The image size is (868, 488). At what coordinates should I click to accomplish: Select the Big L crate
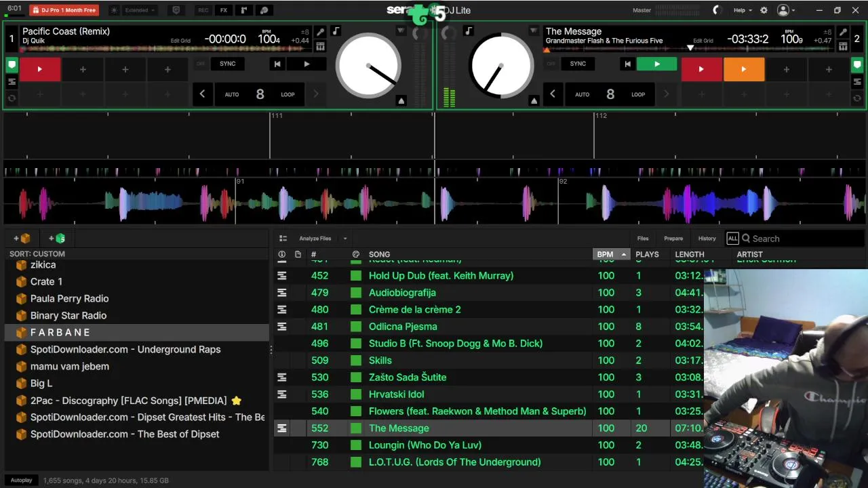tap(41, 384)
